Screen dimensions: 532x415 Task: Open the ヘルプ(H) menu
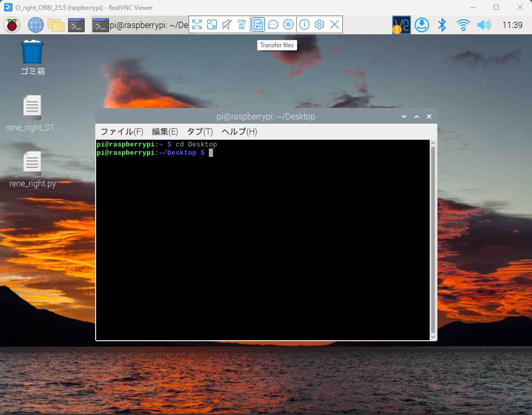(238, 131)
